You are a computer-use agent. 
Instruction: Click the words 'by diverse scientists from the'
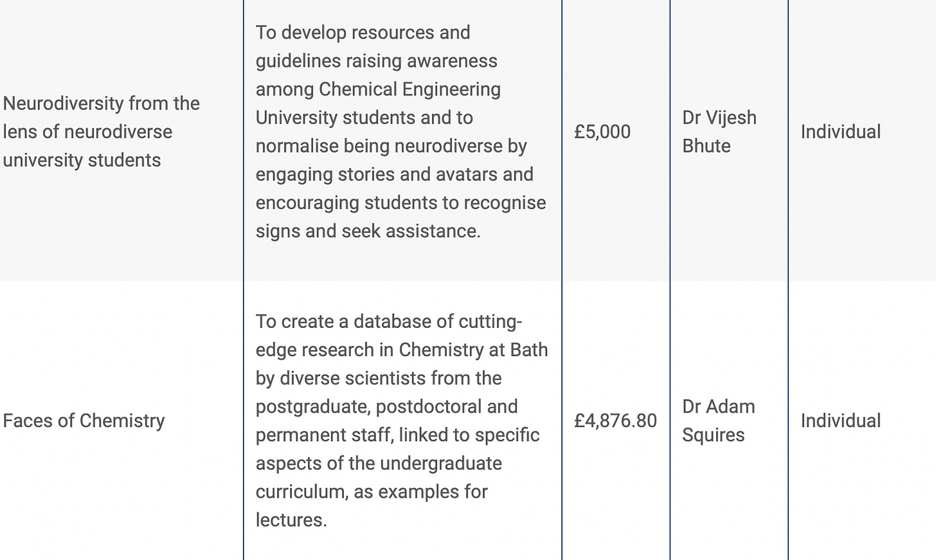point(378,378)
